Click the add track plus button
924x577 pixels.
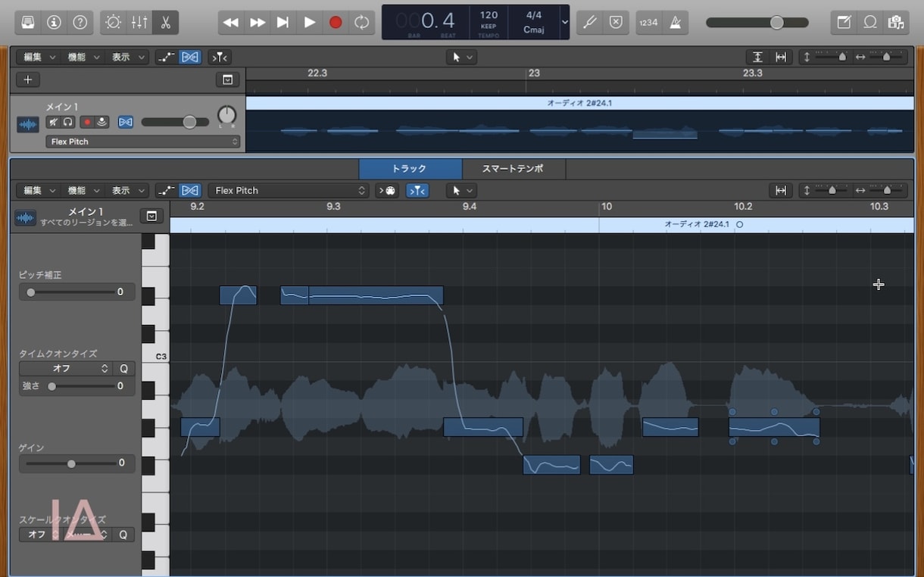coord(28,80)
